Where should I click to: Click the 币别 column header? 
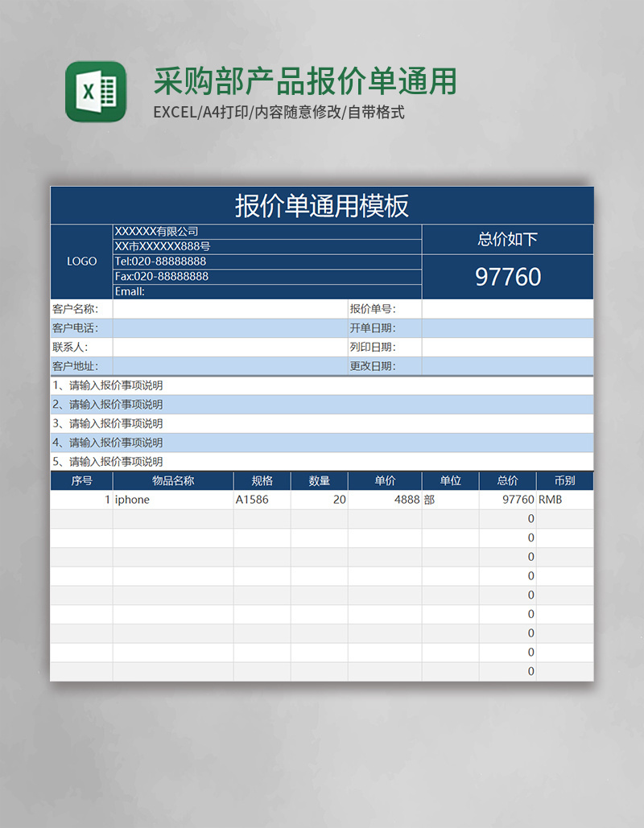pos(563,480)
